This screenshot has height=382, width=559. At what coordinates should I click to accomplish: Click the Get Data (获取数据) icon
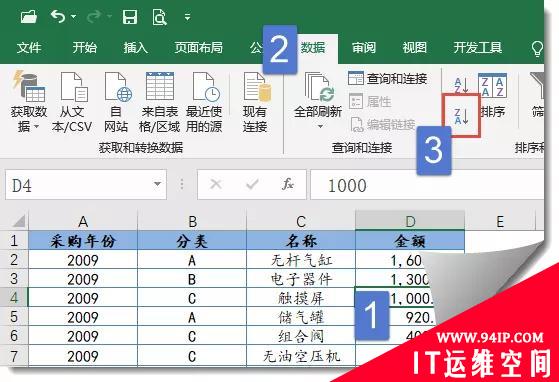(29, 86)
